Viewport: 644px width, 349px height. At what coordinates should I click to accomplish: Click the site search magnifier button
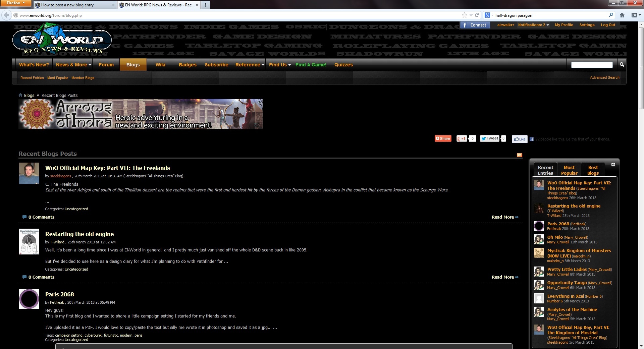(x=622, y=65)
